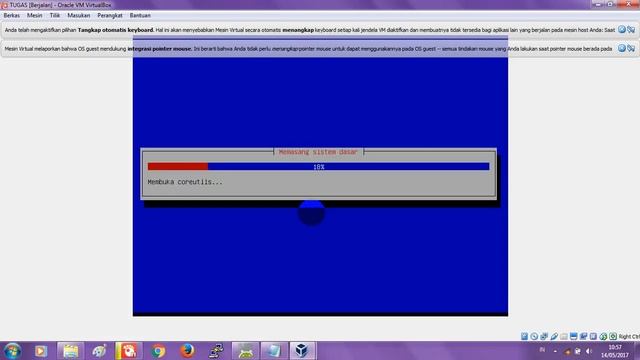
Task: Click the installer progress bar at 18%
Action: pyautogui.click(x=318, y=167)
